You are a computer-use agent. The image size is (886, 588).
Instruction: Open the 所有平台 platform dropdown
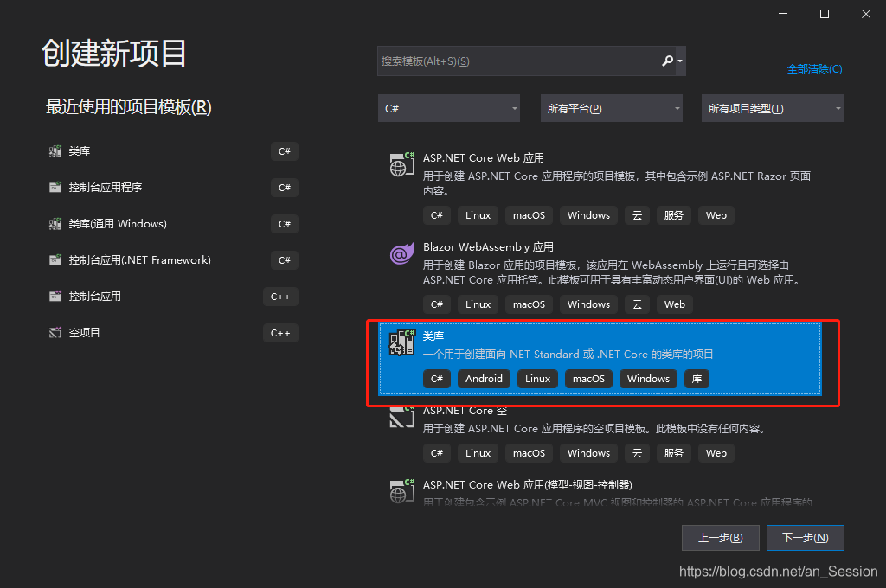pyautogui.click(x=612, y=108)
